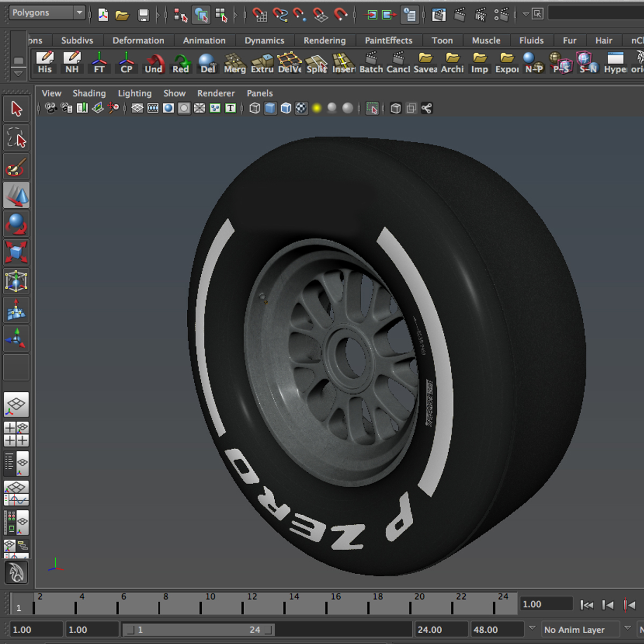Toggle select by component type mode
Image resolution: width=644 pixels, height=644 pixels.
coord(221,15)
